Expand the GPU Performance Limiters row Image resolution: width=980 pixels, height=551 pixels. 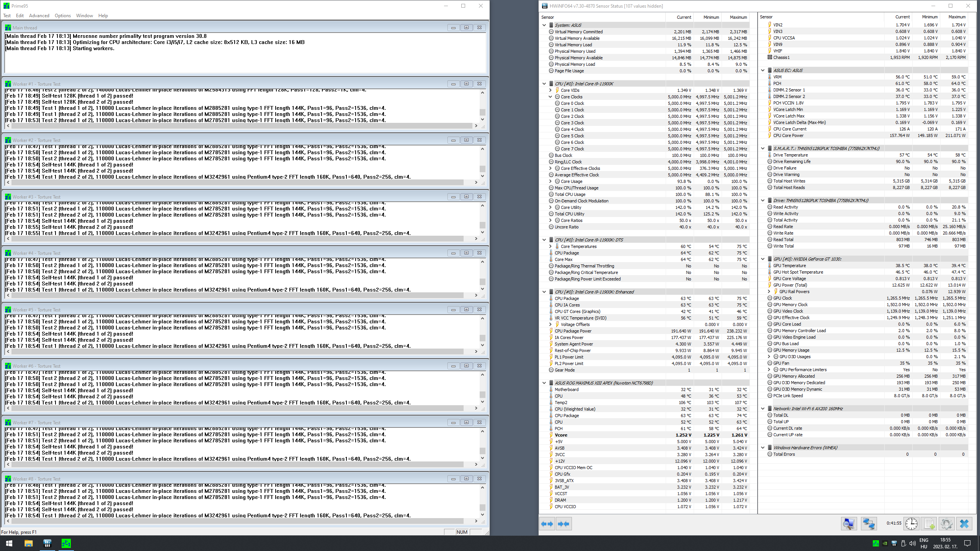coord(769,370)
